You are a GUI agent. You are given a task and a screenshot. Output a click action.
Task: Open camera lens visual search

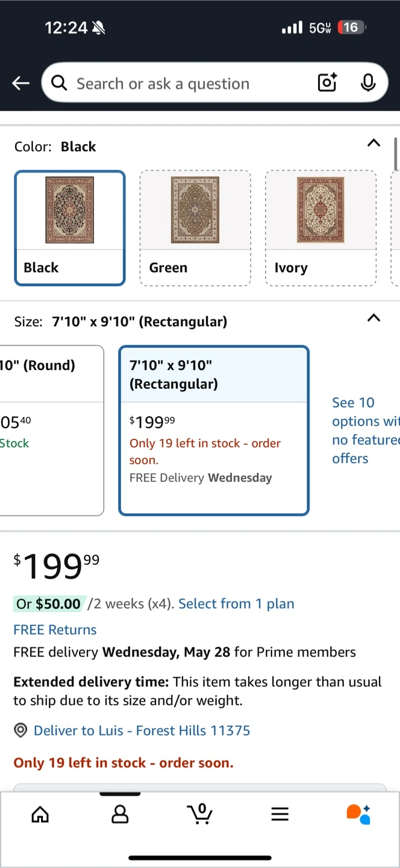tap(327, 83)
